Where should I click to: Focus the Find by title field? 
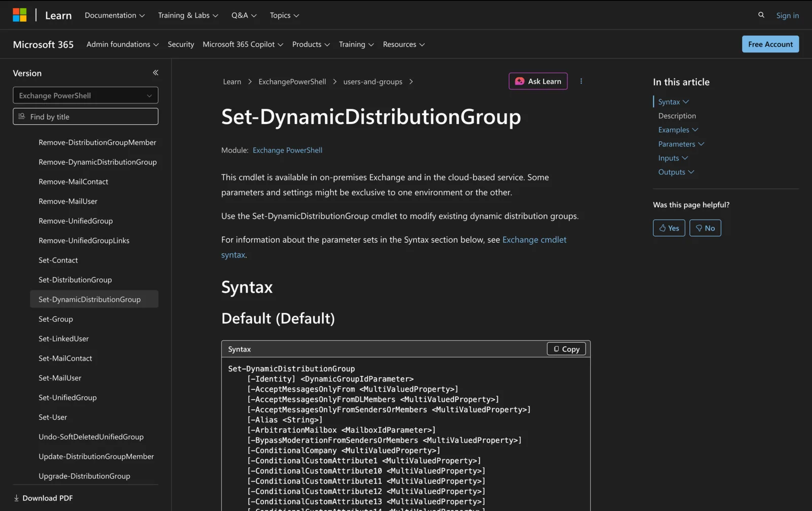85,116
